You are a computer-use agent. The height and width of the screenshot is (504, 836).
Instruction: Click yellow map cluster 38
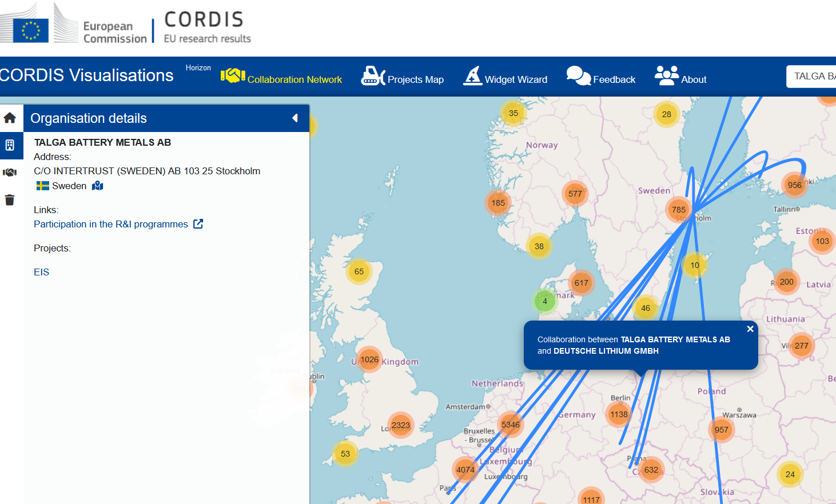[539, 246]
